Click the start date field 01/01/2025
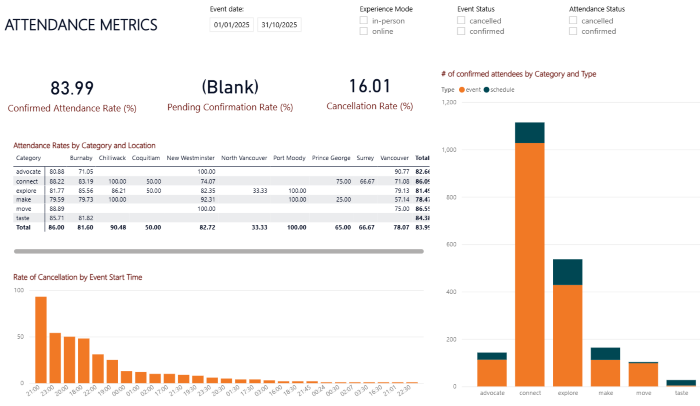700x406 pixels. [230, 26]
